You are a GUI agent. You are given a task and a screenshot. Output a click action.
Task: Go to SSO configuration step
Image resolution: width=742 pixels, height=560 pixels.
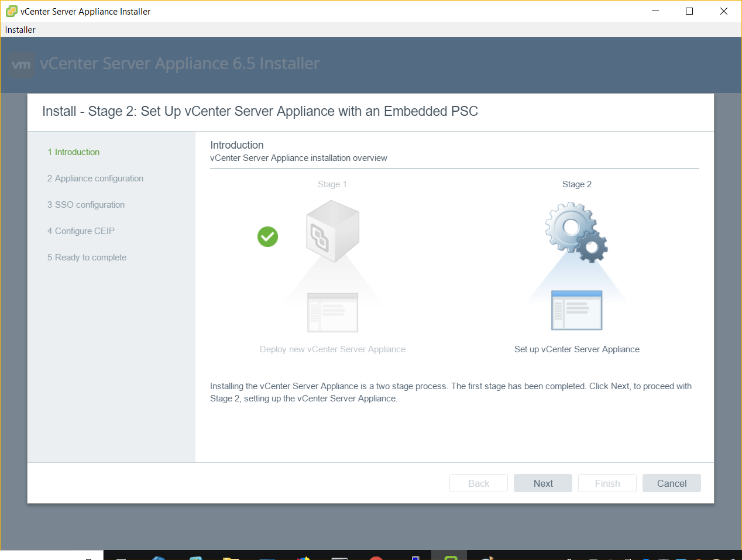86,205
